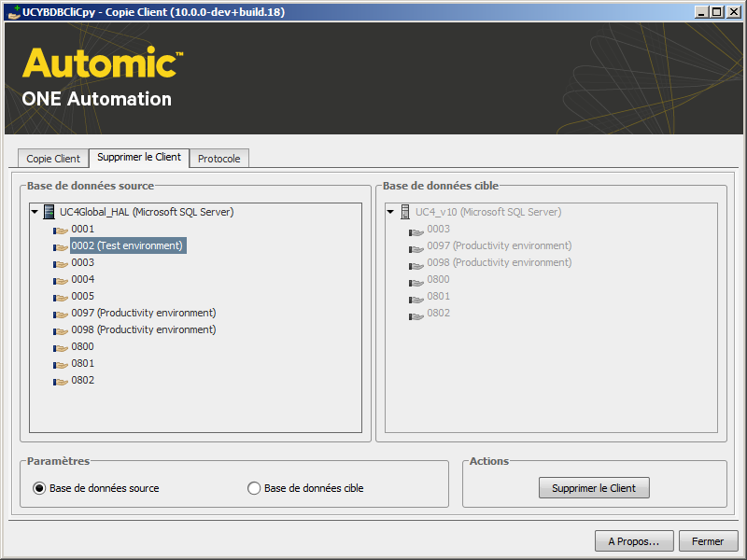Select target client 0003 label

point(438,229)
